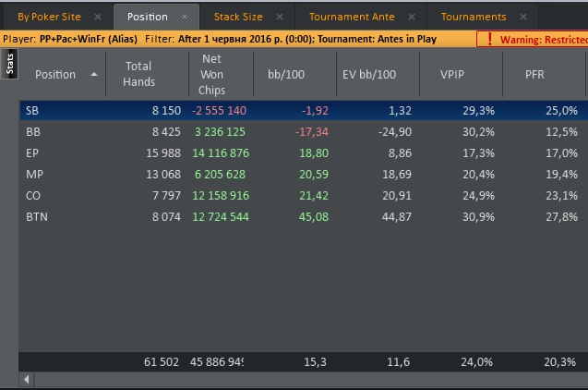
Task: Click net won chips 6 205 628
Action: tap(220, 174)
